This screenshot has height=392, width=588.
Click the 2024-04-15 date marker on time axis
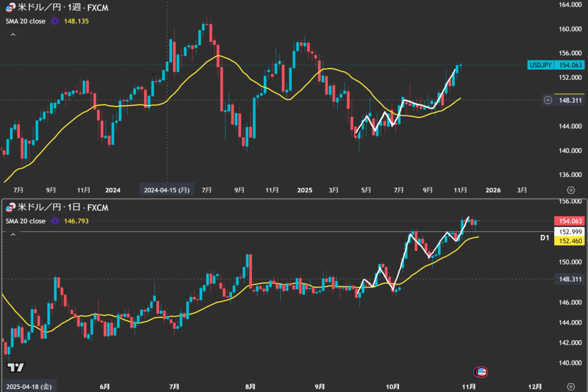pos(167,189)
